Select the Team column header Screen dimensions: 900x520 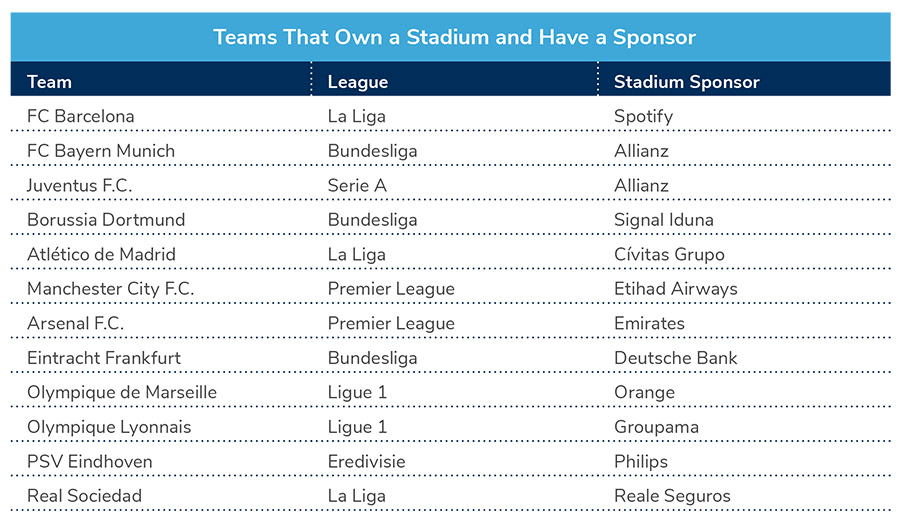coord(50,82)
